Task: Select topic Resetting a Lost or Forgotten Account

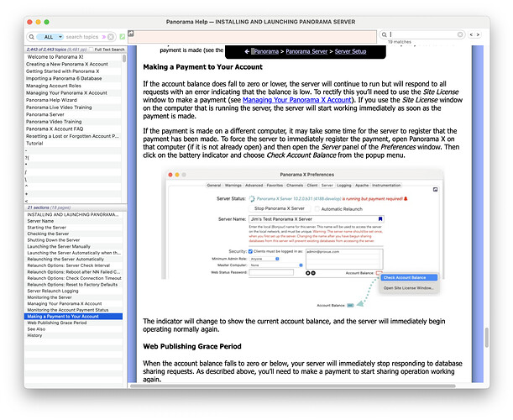Action: pyautogui.click(x=73, y=136)
